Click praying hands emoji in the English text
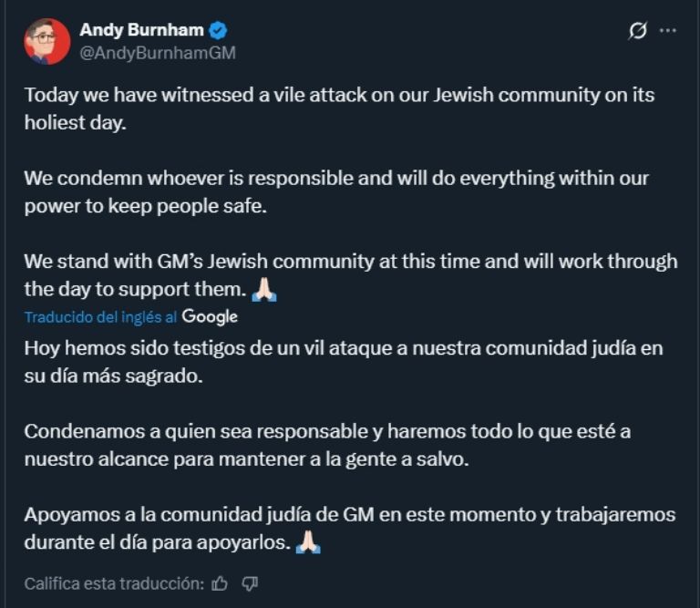Viewport: 700px width, 608px height. [263, 290]
